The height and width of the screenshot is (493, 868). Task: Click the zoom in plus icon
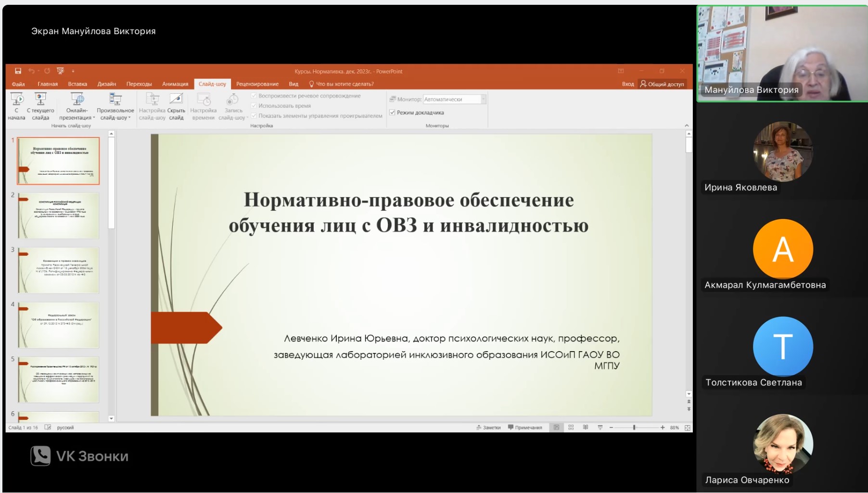click(663, 428)
